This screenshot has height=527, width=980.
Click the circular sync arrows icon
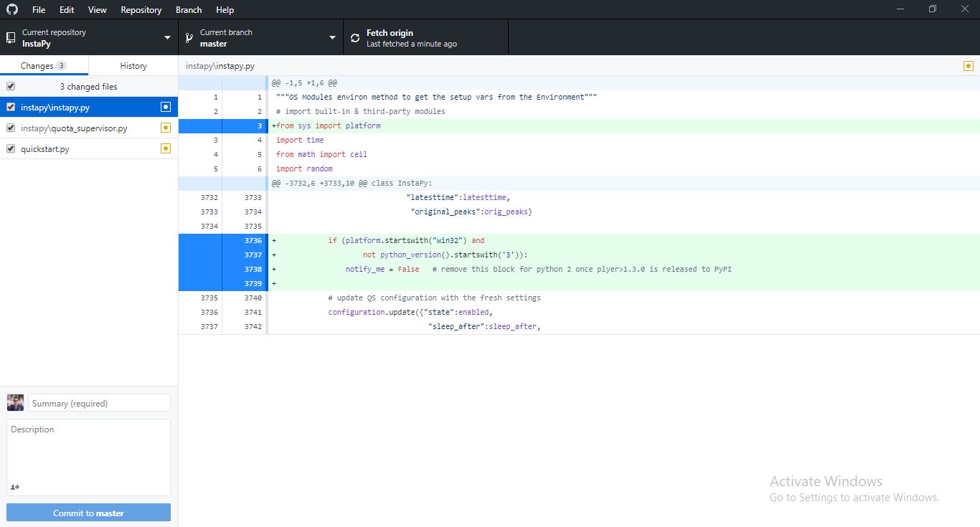click(354, 37)
